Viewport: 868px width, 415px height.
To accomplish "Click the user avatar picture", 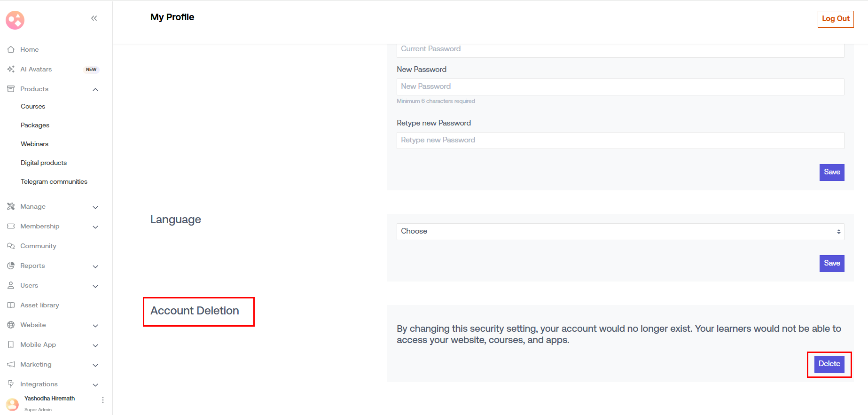I will point(13,404).
